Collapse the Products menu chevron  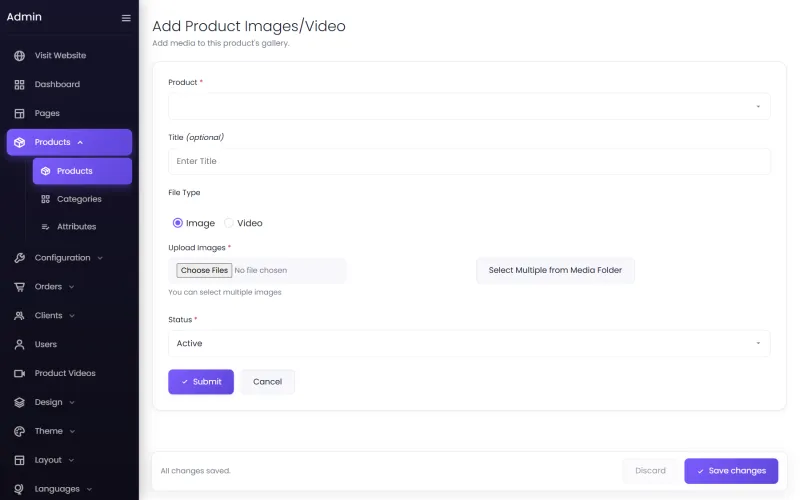coord(80,142)
